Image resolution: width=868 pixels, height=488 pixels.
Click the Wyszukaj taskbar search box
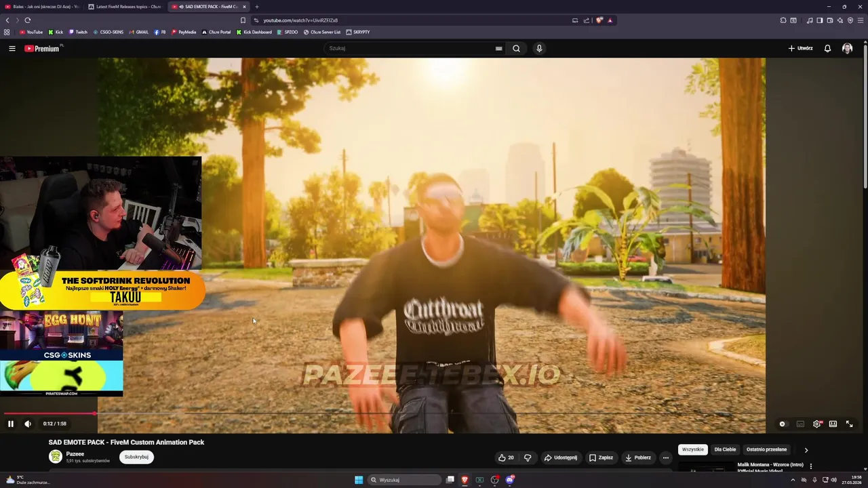(405, 480)
